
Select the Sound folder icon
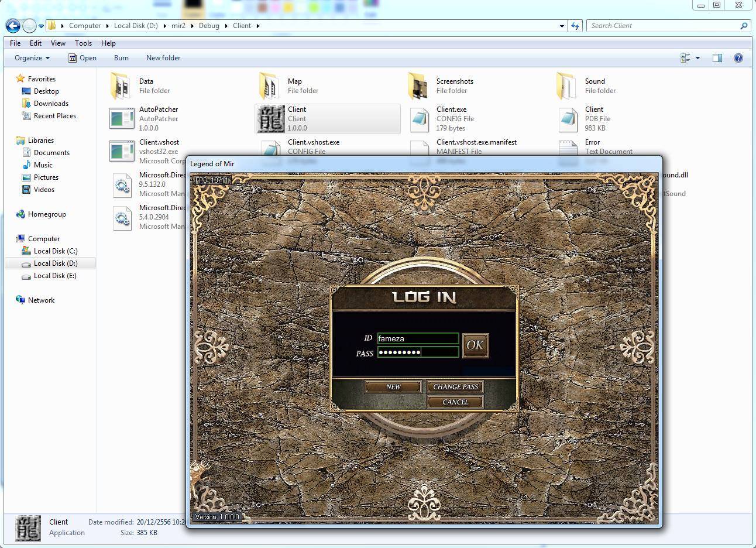click(567, 86)
